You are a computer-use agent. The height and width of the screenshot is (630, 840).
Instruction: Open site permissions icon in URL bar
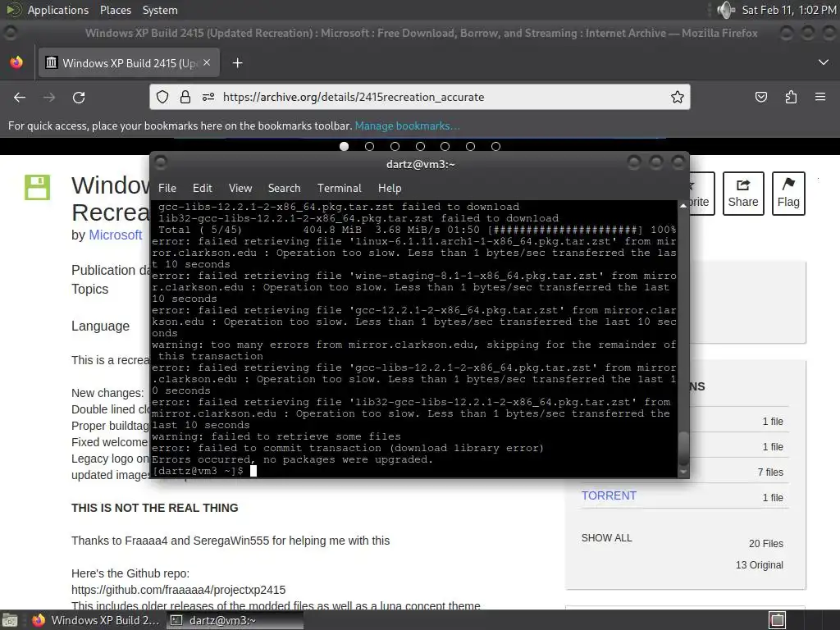[208, 97]
